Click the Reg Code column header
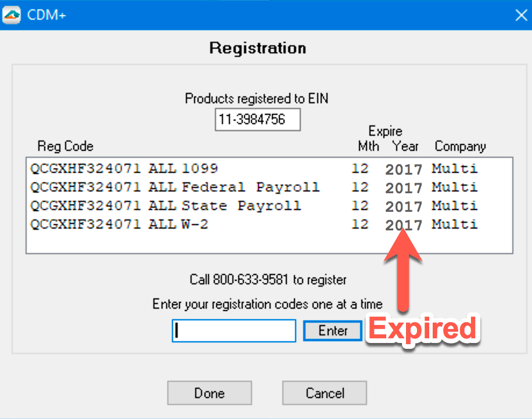The width and height of the screenshot is (532, 419). 65,146
